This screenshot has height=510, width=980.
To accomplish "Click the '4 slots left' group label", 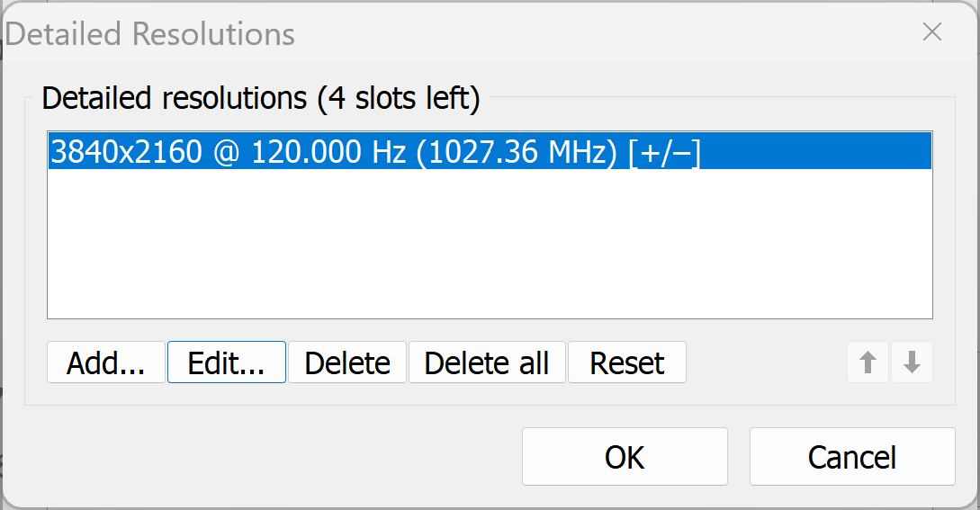I will (398, 98).
